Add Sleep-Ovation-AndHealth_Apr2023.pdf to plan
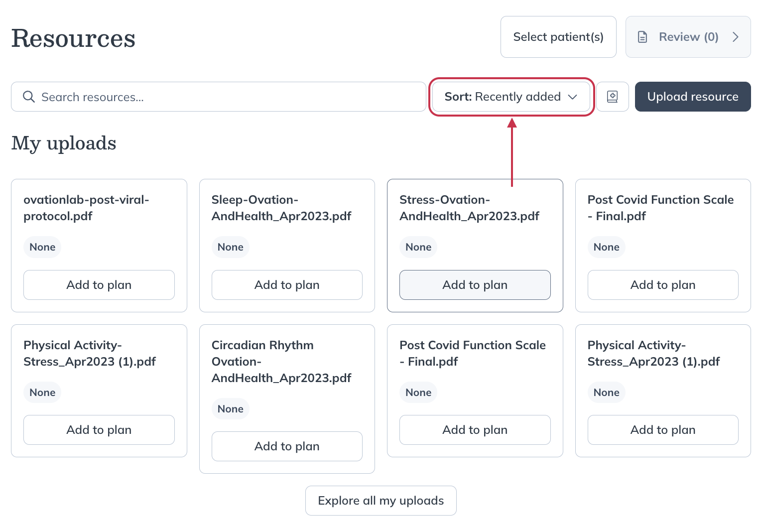Screen dimensions: 762x532 pyautogui.click(x=287, y=285)
